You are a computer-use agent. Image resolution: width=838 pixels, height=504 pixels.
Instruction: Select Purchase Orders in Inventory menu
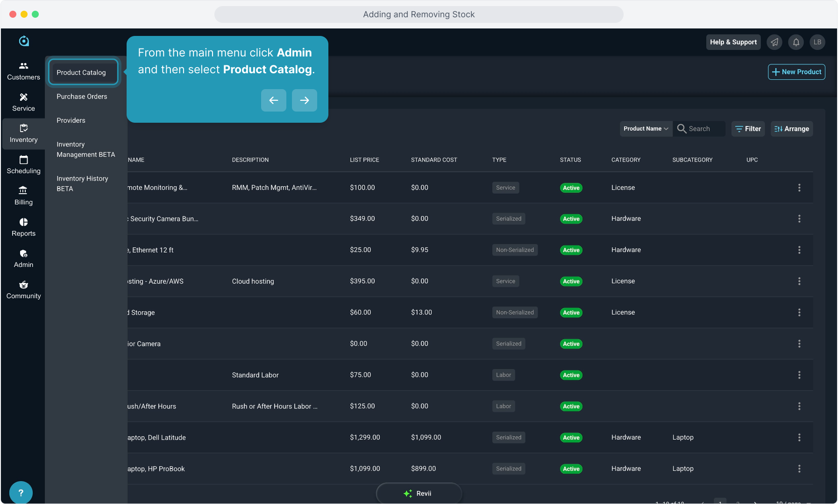coord(82,97)
